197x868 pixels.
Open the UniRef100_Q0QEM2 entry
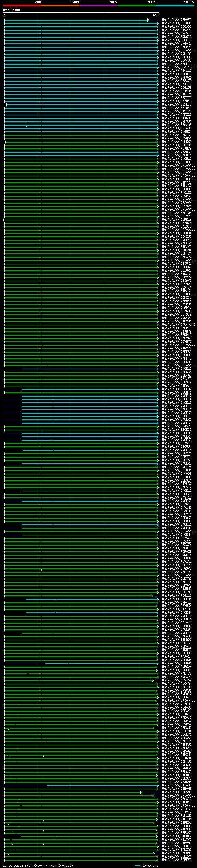click(177, 389)
